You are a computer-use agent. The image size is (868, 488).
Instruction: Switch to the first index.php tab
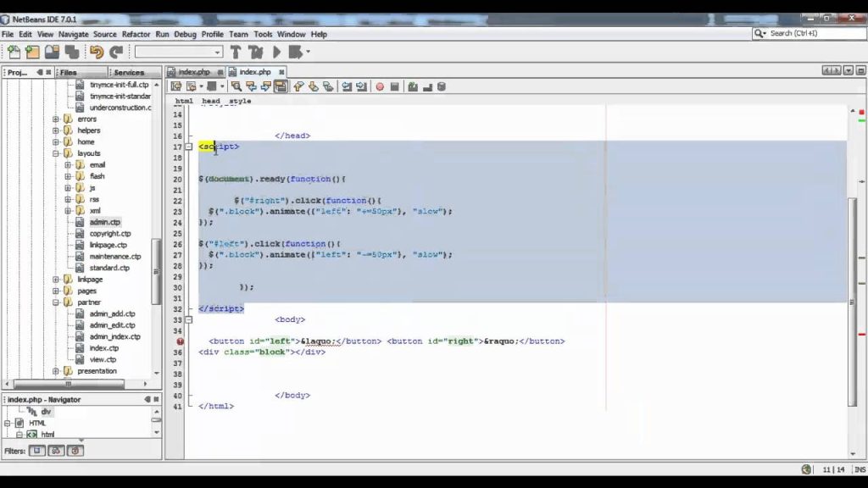point(194,72)
